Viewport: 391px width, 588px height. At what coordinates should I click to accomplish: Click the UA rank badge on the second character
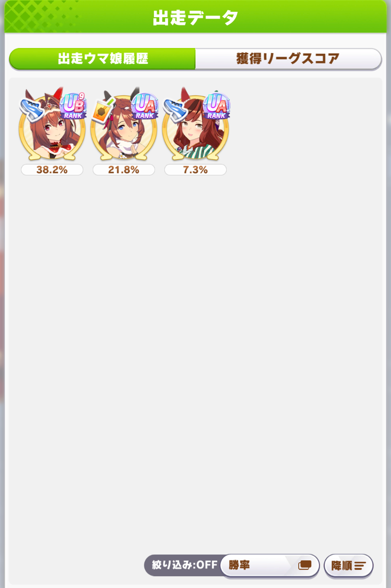[x=145, y=106]
